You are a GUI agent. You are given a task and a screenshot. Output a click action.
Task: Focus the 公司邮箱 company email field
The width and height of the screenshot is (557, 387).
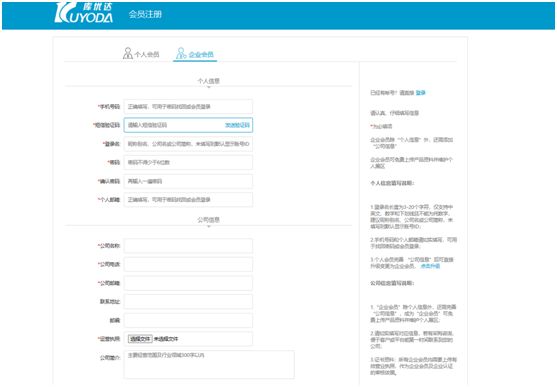click(x=188, y=283)
